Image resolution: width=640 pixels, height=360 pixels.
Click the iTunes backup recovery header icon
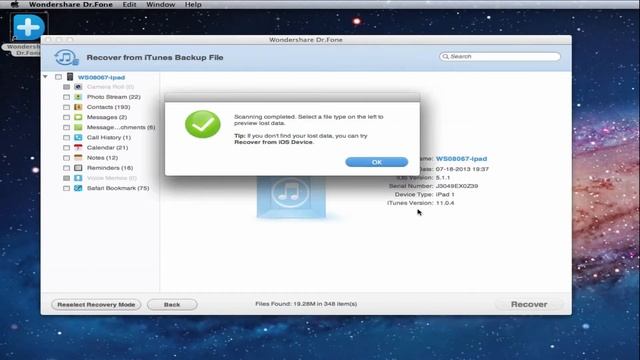pos(66,58)
